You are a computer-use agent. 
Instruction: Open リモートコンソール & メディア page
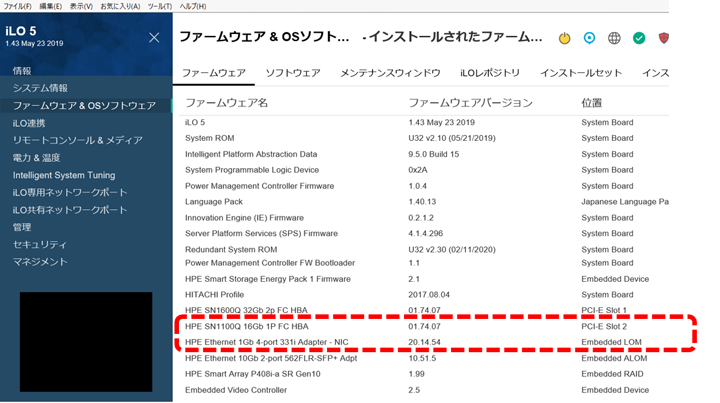click(x=78, y=140)
